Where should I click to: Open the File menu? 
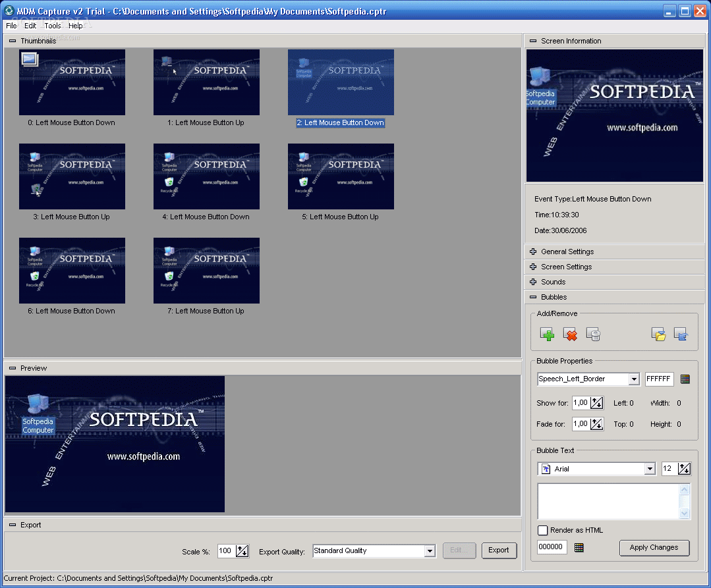coord(11,26)
